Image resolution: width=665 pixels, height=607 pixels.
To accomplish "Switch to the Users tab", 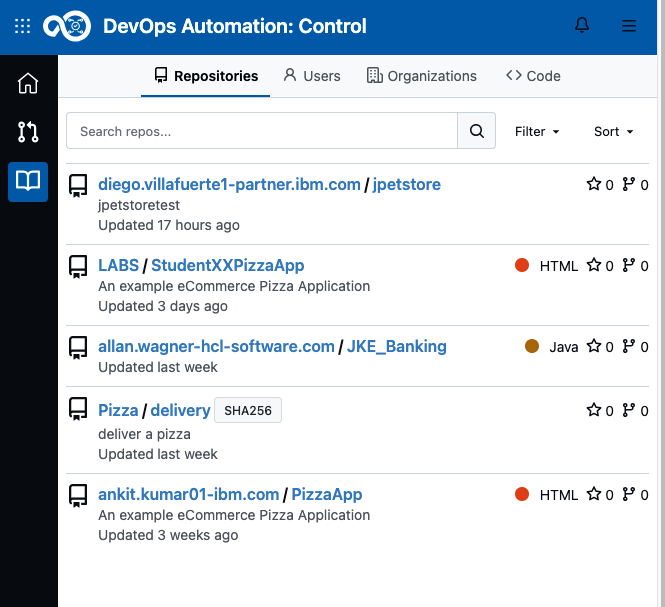I will tap(312, 76).
